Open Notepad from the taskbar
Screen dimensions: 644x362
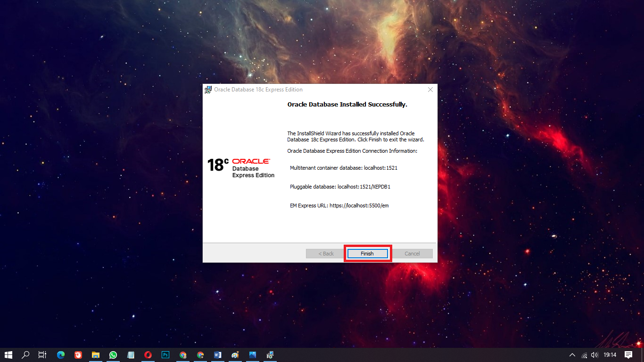tap(131, 355)
